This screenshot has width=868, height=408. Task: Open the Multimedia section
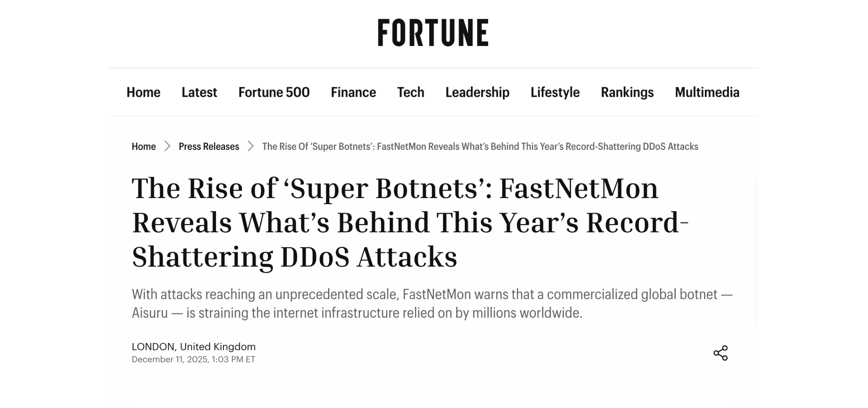tap(707, 92)
